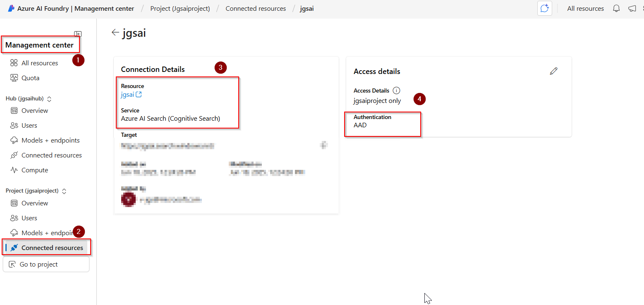Open Project Users page

29,218
